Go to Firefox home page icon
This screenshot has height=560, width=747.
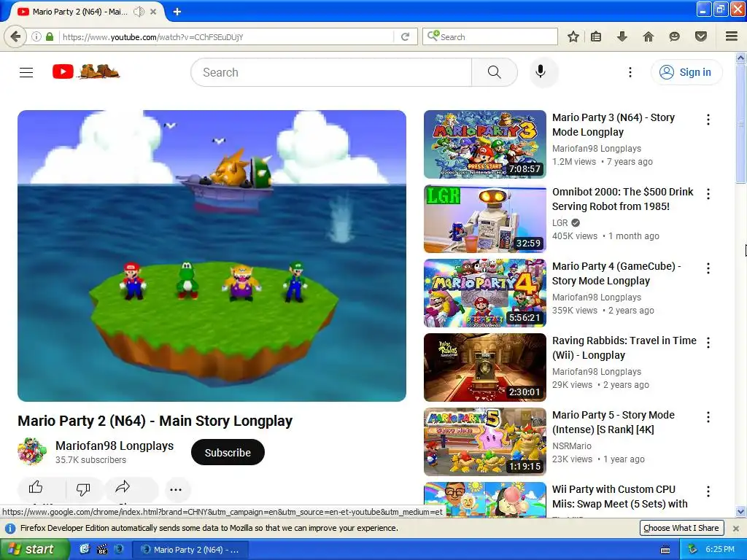click(x=649, y=36)
